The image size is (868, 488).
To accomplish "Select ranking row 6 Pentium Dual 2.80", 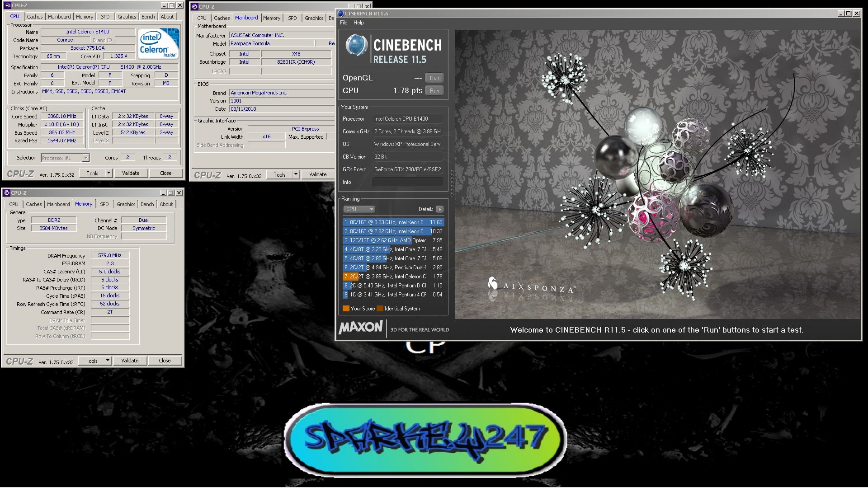I will [x=393, y=267].
